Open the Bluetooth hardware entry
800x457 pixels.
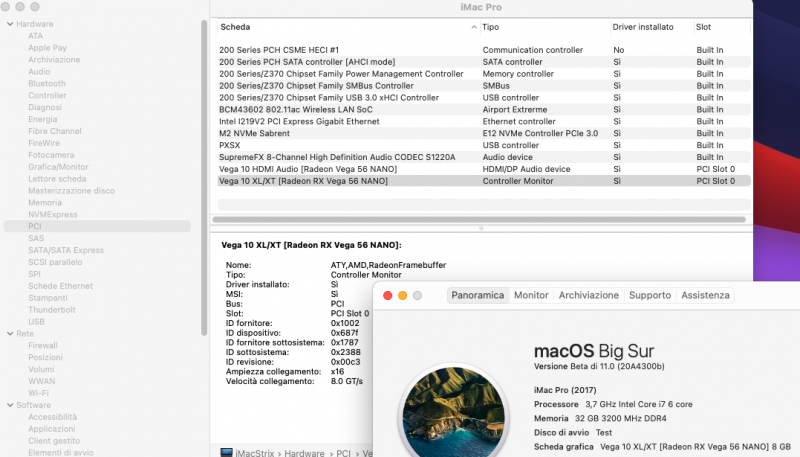[47, 84]
